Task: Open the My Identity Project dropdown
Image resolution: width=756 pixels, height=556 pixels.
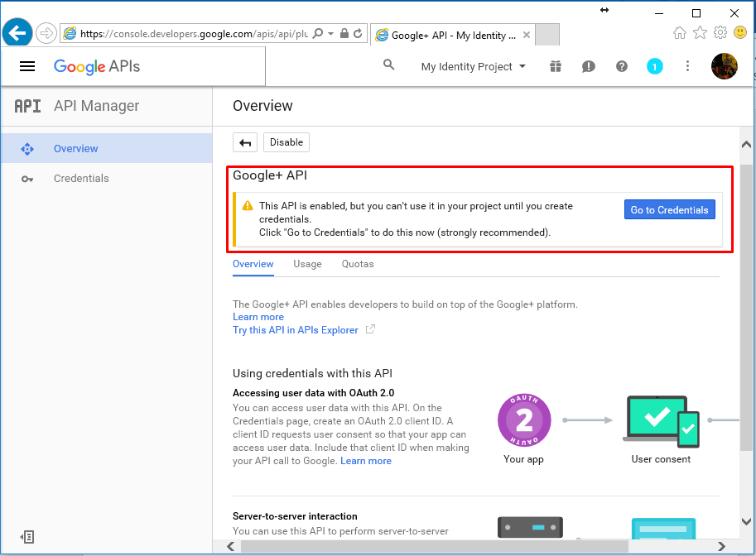Action: [x=473, y=66]
